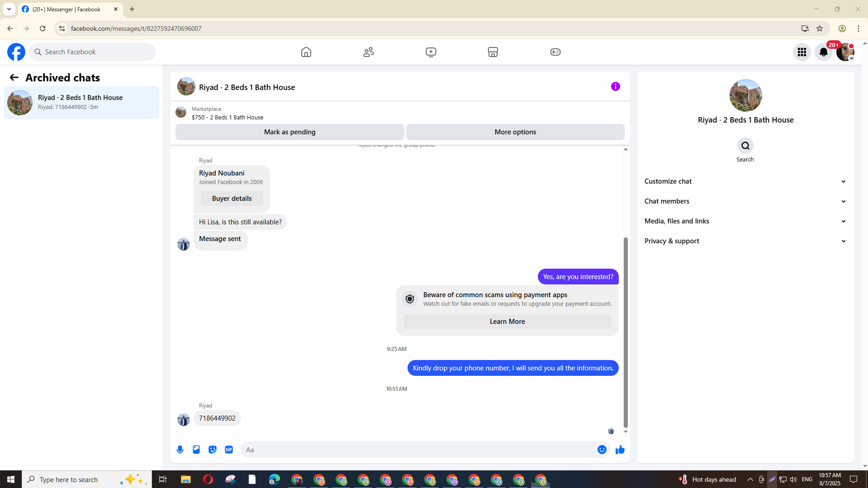This screenshot has width=868, height=488.
Task: Bookmark this page with the star icon
Action: pyautogui.click(x=820, y=28)
